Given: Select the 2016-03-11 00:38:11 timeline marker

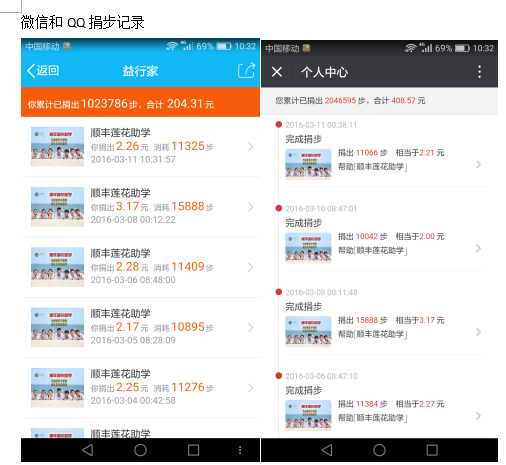Looking at the screenshot, I should 279,125.
